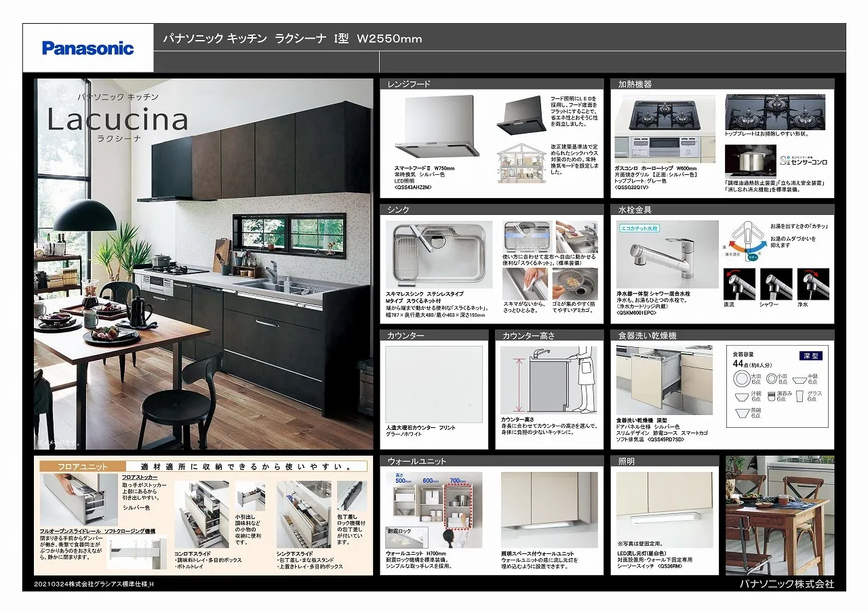The height and width of the screenshot is (613, 868).
Task: Click the footer text 20210324株式会社グラシアス標準仕様_H
Action: (x=94, y=583)
